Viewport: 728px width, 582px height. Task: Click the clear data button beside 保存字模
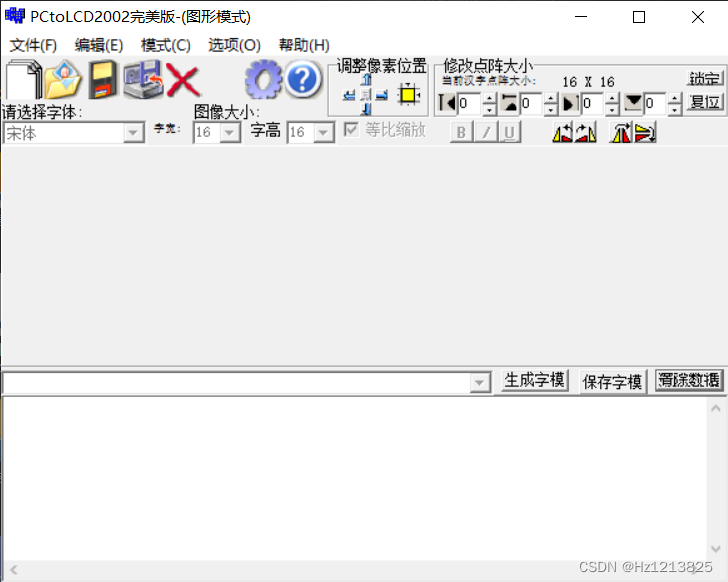pyautogui.click(x=689, y=381)
